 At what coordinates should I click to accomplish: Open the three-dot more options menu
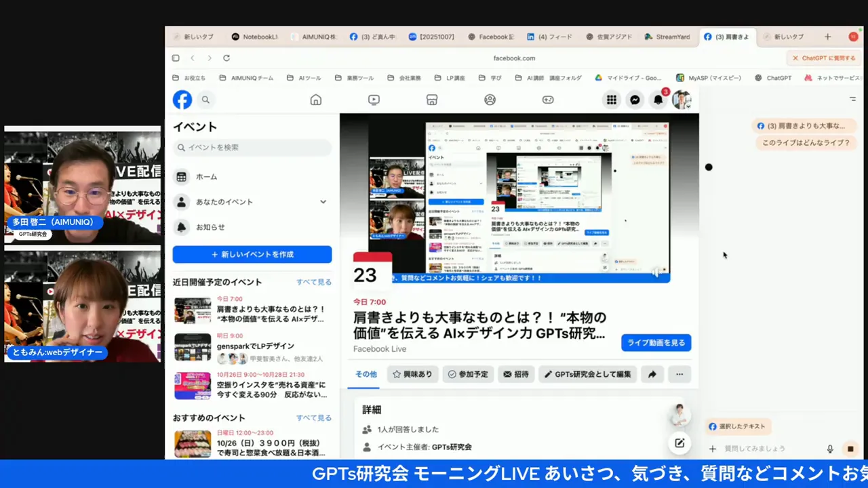tap(679, 374)
